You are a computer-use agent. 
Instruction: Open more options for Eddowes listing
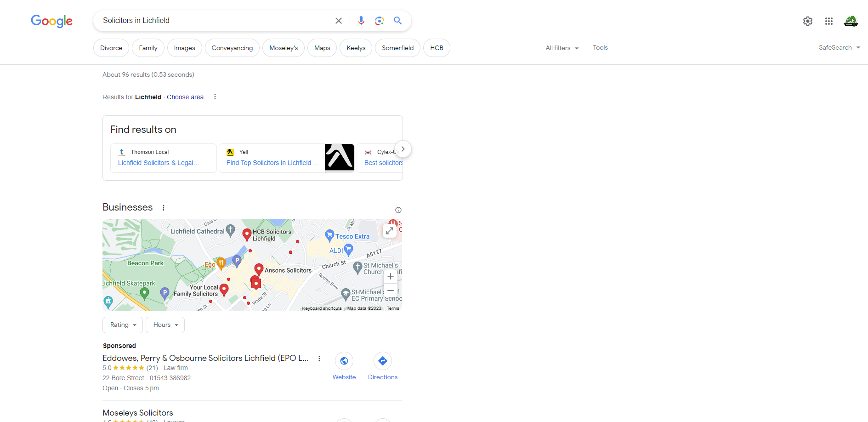(x=319, y=359)
